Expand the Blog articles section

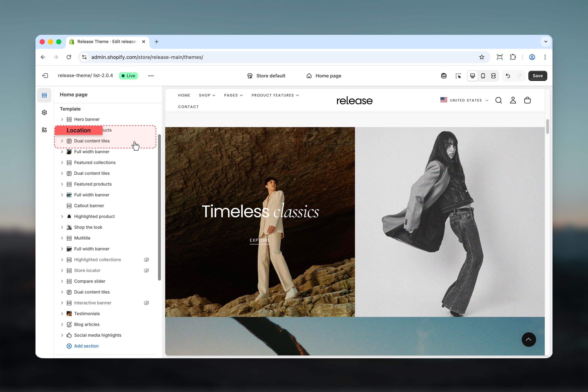coord(62,324)
